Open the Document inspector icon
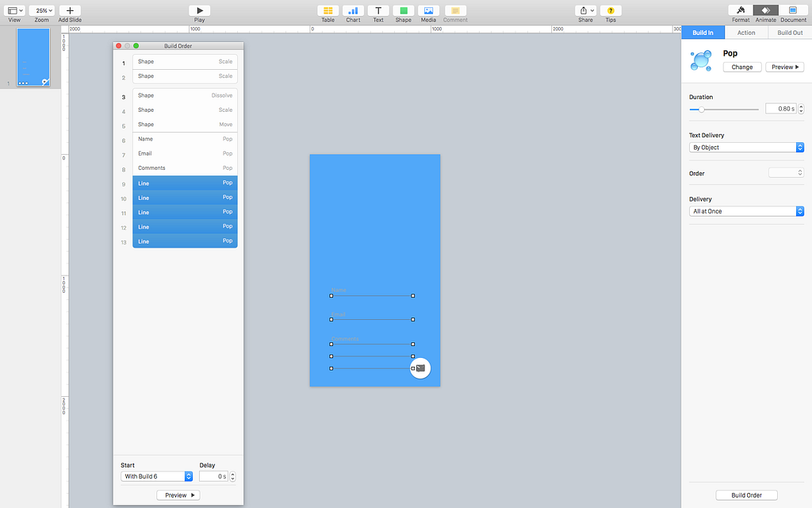Image resolution: width=812 pixels, height=508 pixels. pos(793,10)
